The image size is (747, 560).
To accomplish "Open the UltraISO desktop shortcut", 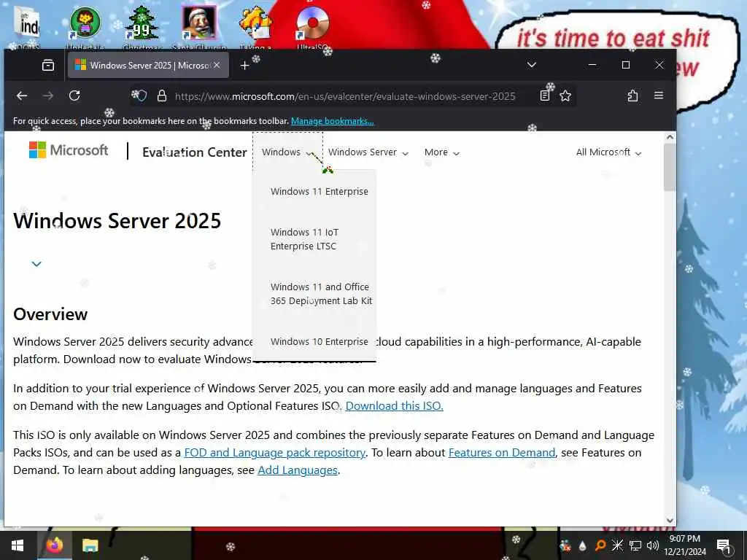I will click(x=312, y=28).
